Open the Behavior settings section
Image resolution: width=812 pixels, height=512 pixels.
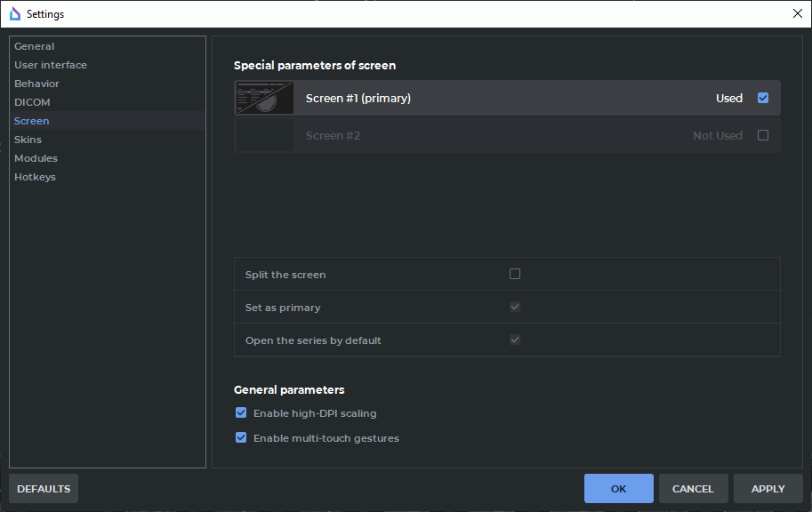coord(37,84)
